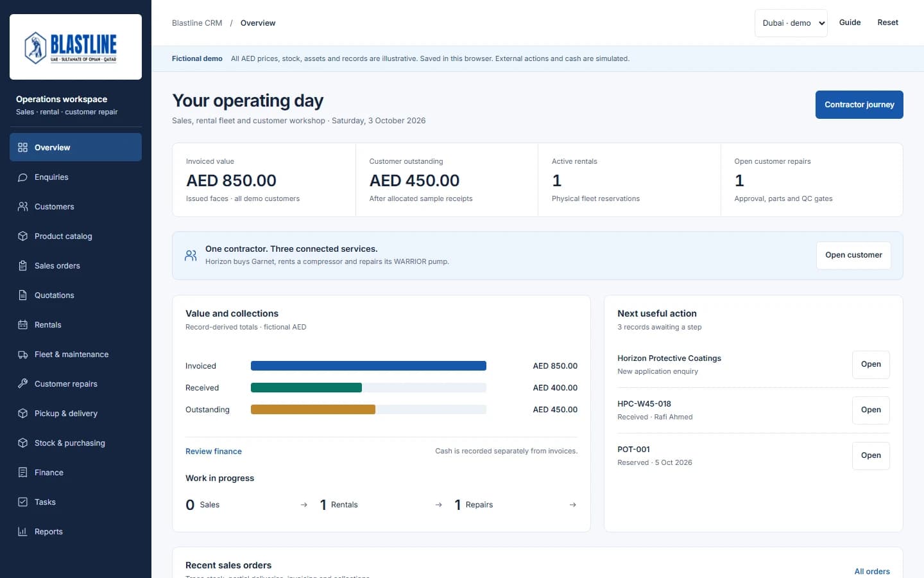Click the Customers people icon in sidebar

22,207
